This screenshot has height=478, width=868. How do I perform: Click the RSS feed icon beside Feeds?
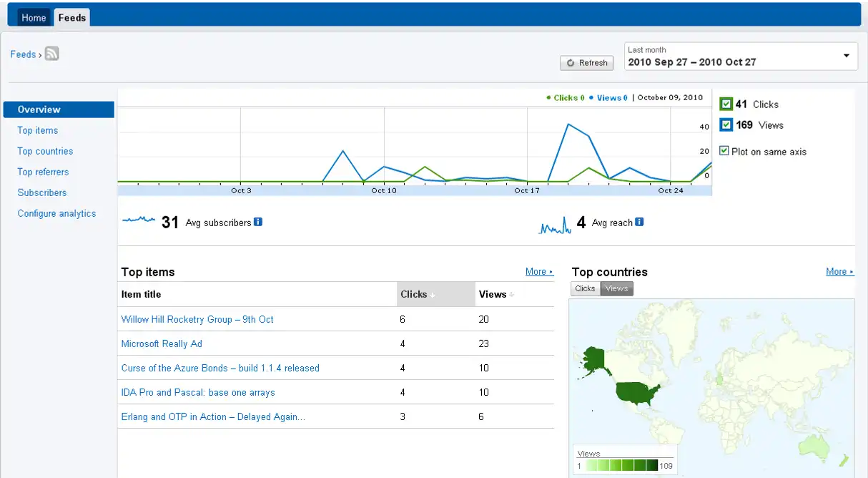(x=51, y=54)
